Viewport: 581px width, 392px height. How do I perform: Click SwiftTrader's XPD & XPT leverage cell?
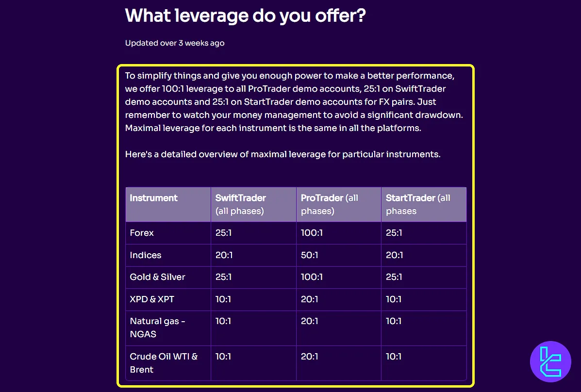pos(223,299)
